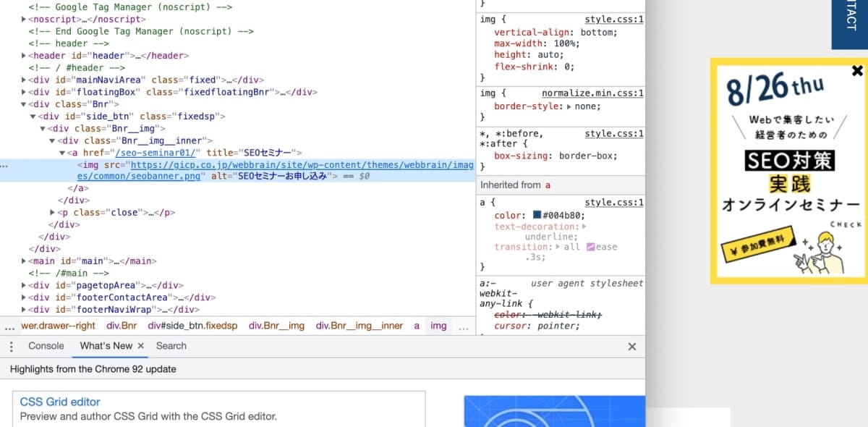Open the blue What's New preview thumbnail

tap(554, 411)
